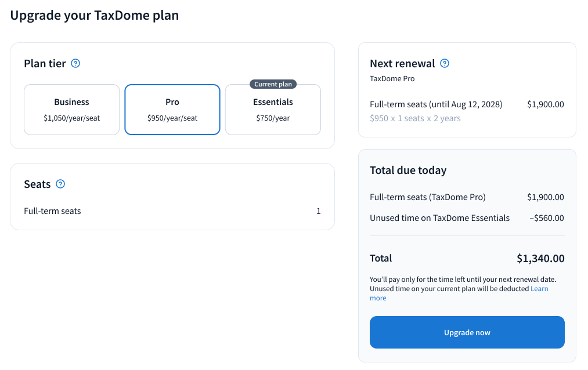
Task: Open the Next renewal help tooltip icon
Action: click(445, 64)
